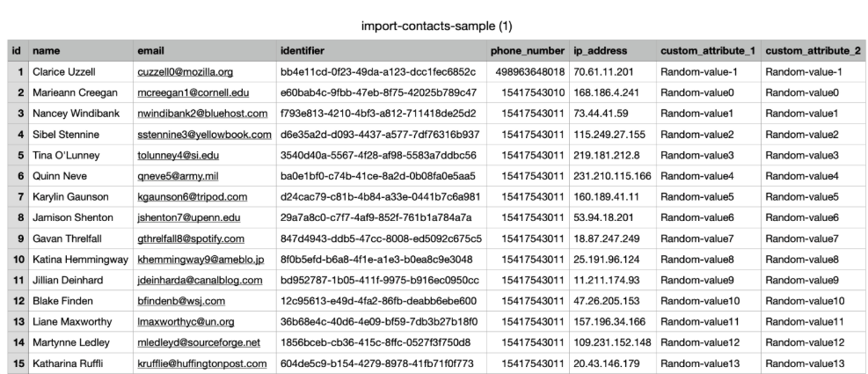Image resolution: width=868 pixels, height=374 pixels.
Task: Click the nwindibank2@bluehost.com link
Action: click(202, 114)
